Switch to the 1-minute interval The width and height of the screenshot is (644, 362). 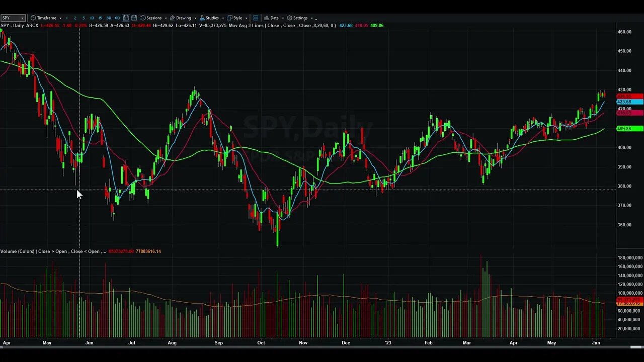point(67,18)
